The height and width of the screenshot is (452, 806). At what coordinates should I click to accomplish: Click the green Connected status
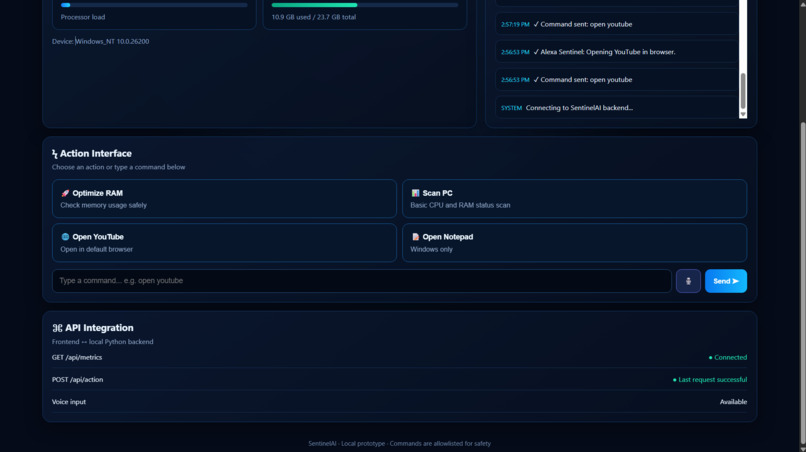click(728, 357)
